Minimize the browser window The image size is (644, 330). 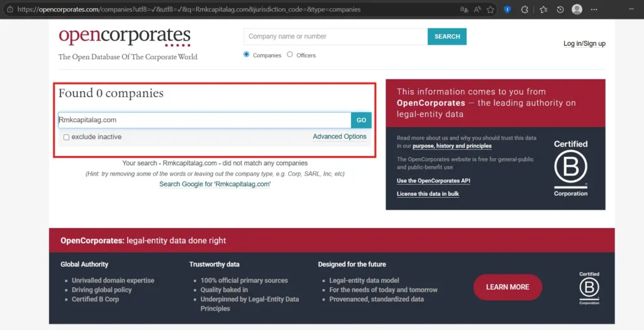631,9
